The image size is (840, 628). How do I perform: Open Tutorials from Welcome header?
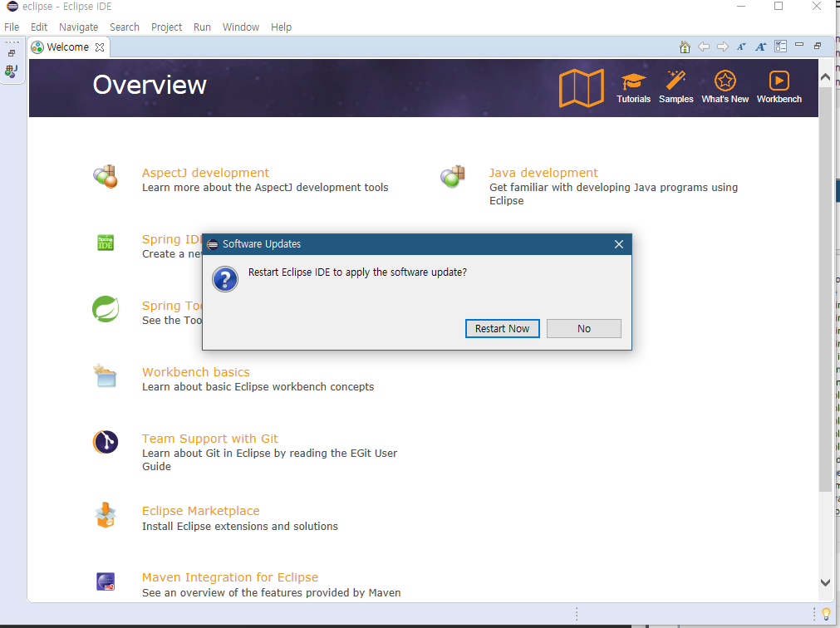coord(633,88)
